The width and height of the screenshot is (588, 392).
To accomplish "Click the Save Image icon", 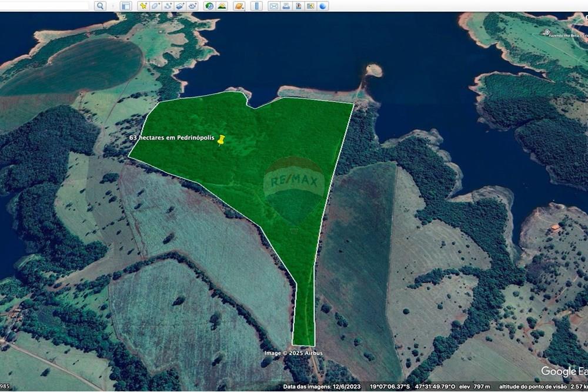I will (298, 6).
